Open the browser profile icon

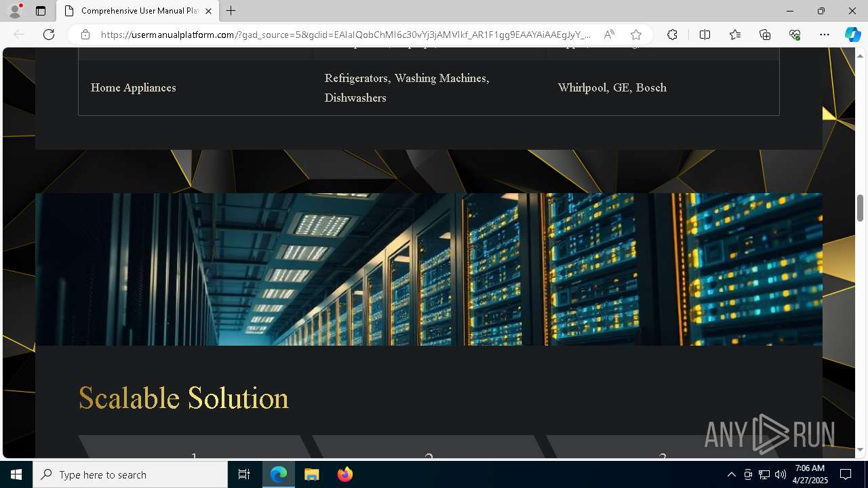click(x=14, y=11)
